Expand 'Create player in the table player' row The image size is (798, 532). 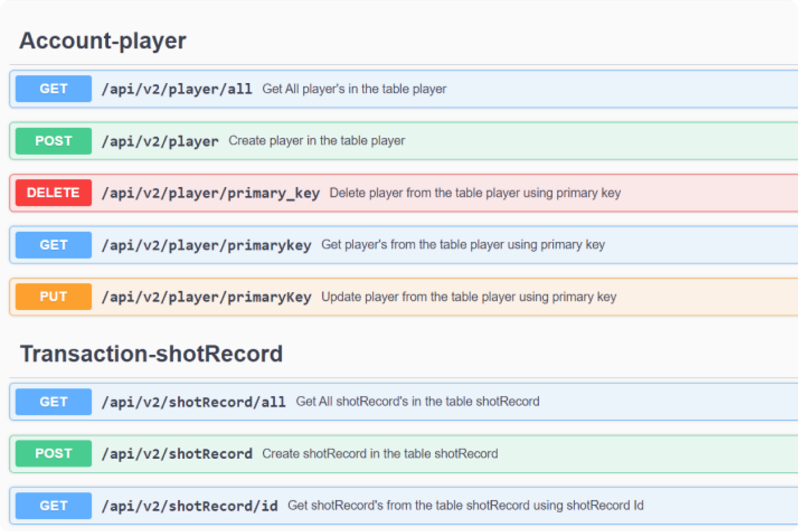(x=316, y=141)
